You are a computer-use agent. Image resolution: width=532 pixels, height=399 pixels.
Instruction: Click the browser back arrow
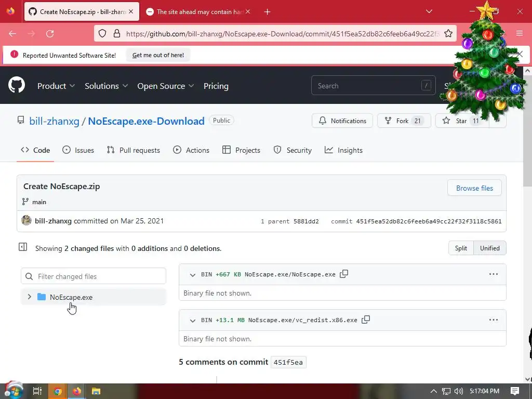pos(12,34)
